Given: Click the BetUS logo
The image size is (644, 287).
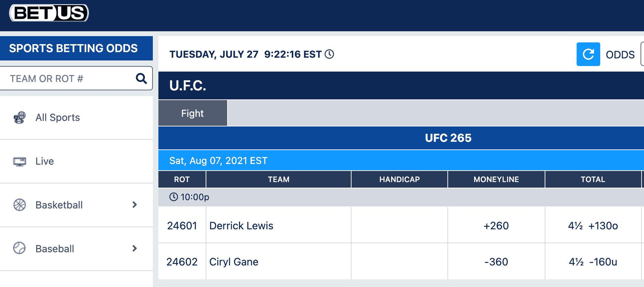Looking at the screenshot, I should 49,13.
